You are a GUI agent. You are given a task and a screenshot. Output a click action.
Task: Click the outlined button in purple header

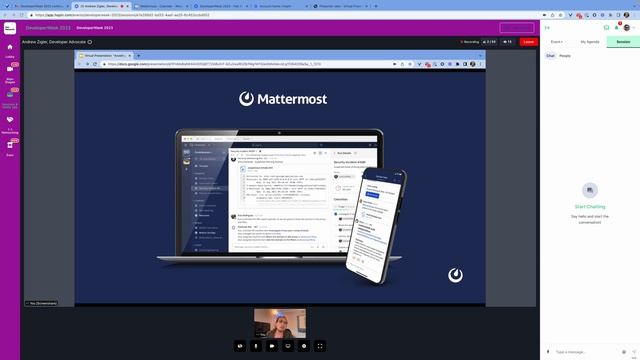pyautogui.click(x=517, y=28)
